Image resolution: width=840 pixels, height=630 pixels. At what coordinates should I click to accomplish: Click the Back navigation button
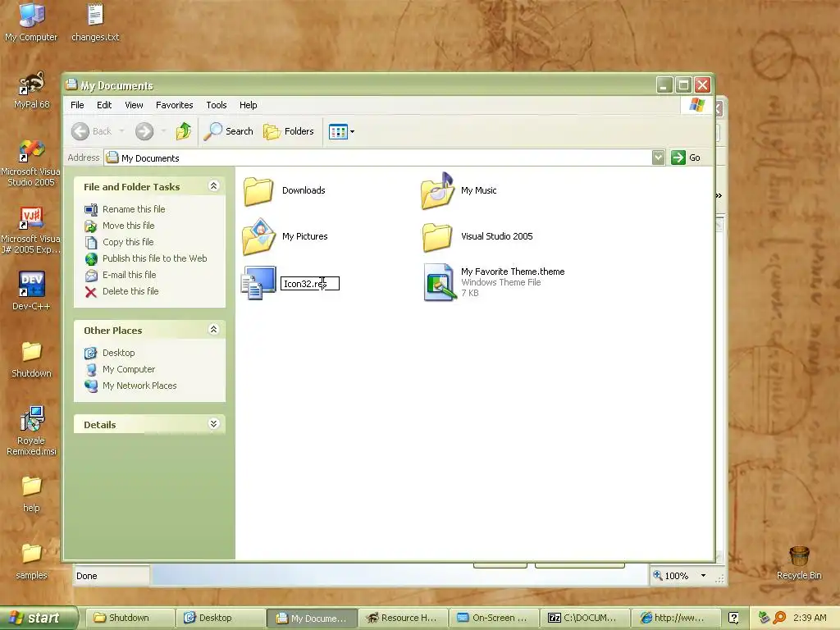click(92, 131)
